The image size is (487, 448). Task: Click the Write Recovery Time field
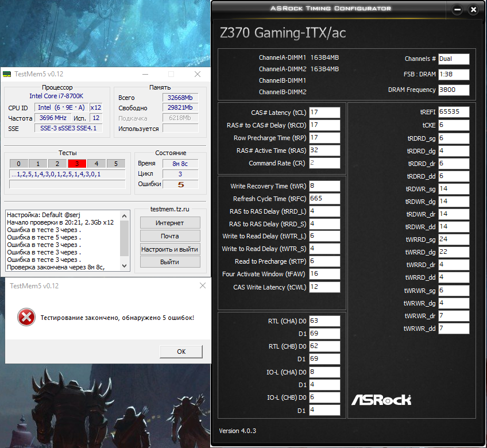[324, 186]
